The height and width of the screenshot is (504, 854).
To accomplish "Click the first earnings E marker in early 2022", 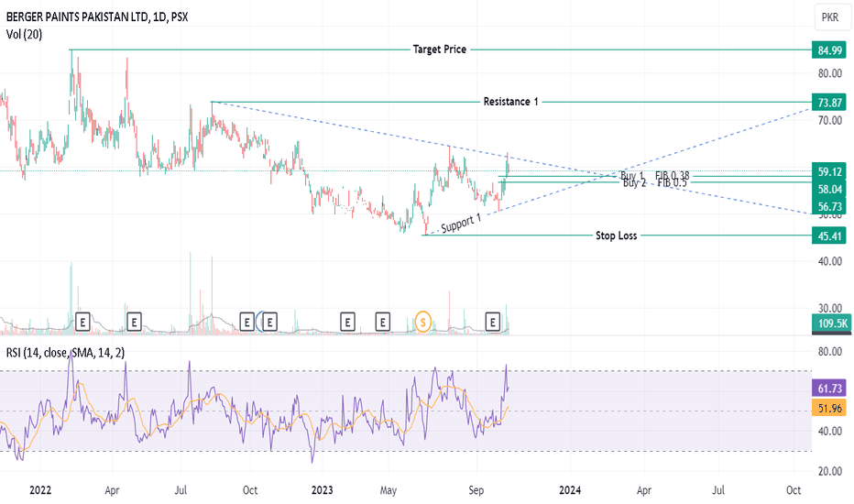I will 82,322.
